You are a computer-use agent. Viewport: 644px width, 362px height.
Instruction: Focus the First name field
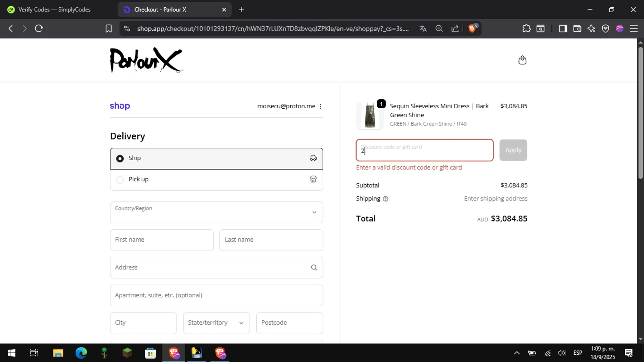pos(162,240)
